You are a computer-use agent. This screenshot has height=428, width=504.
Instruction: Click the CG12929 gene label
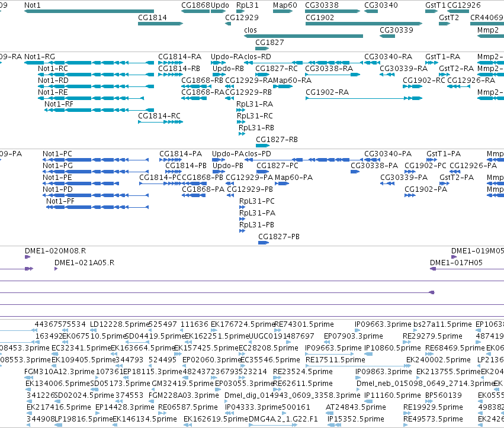point(242,17)
